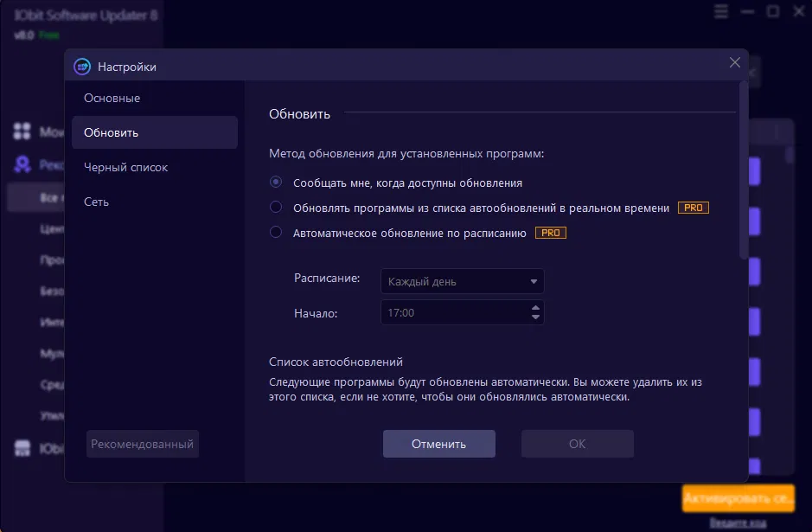The image size is (812, 532).
Task: Close the Настройки dialog with the X
Action: click(734, 62)
